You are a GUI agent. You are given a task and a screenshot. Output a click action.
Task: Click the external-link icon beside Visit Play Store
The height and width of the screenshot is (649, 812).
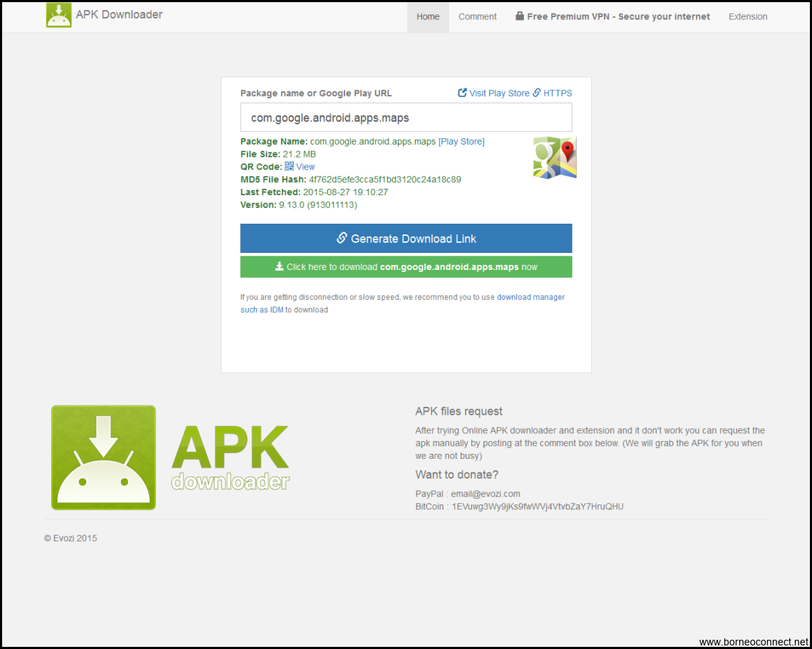pos(462,93)
